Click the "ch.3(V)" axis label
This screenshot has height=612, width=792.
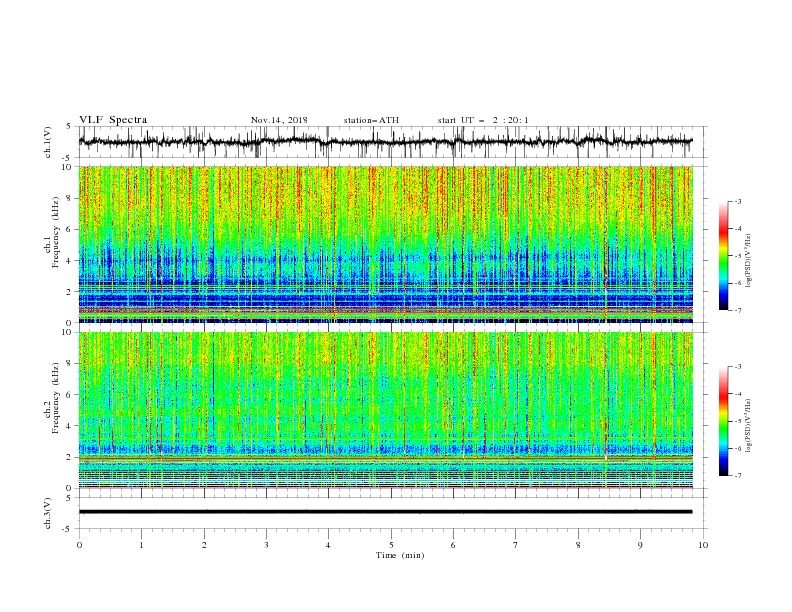(48, 513)
